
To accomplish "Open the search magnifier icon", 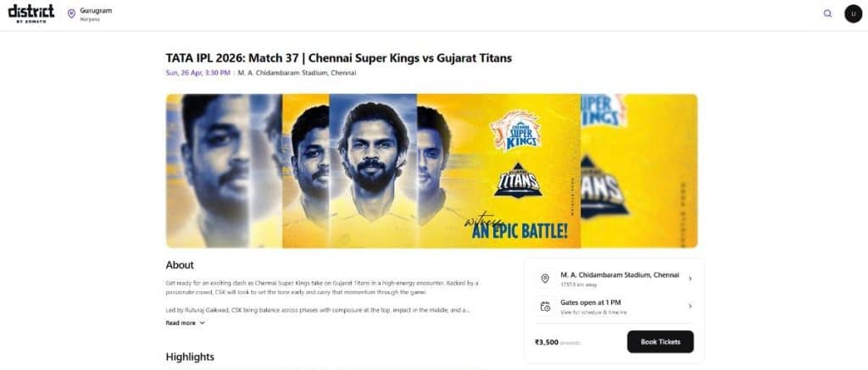I will pos(827,14).
